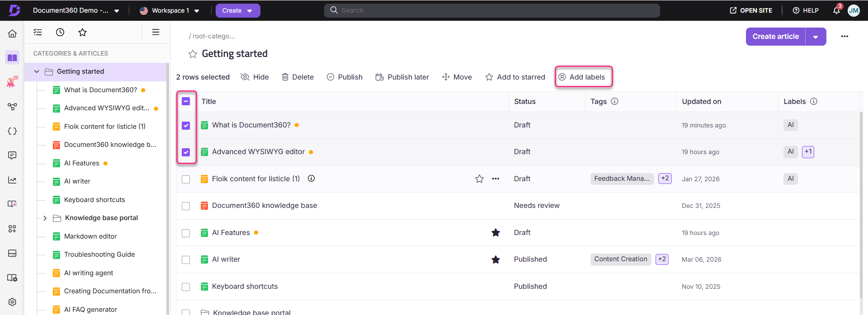Image resolution: width=868 pixels, height=315 pixels.
Task: Open the notifications bell
Action: coord(836,10)
